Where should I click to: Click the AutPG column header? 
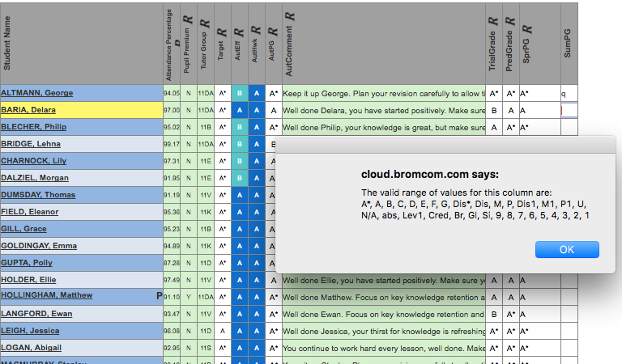coord(274,44)
